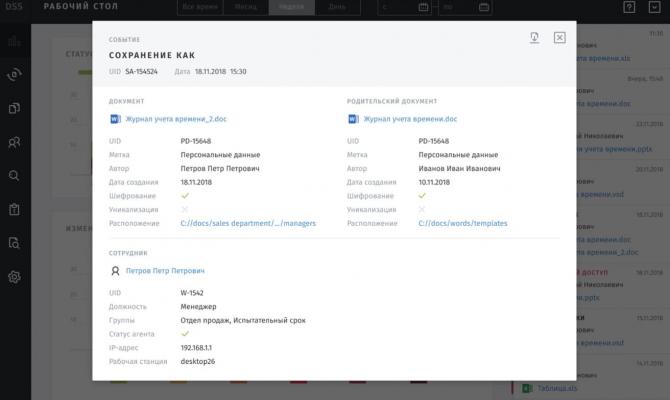Click the parent document 'Уникализация' cross mark
This screenshot has width=670, height=400.
click(422, 209)
